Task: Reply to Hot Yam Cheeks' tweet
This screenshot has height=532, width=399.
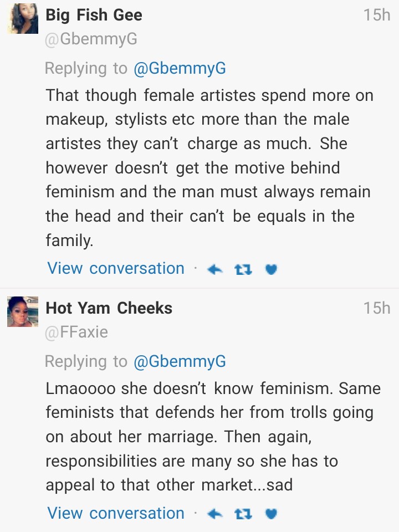Action: tap(214, 514)
